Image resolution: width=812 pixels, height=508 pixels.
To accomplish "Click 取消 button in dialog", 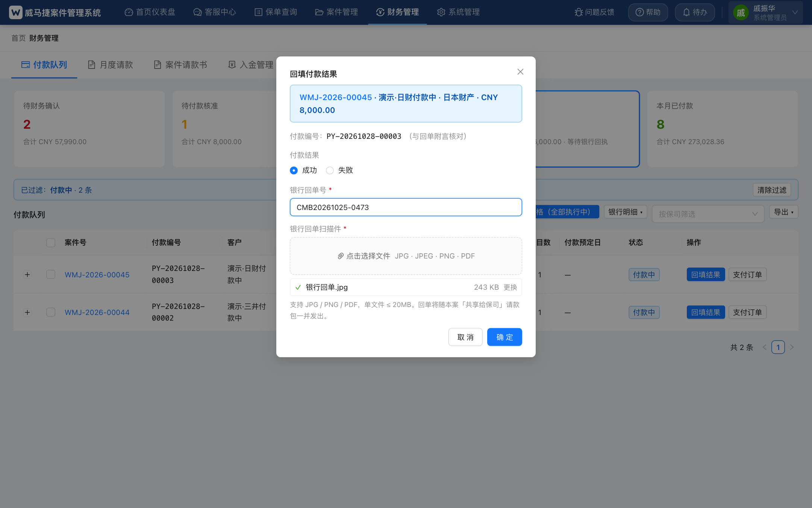I will tap(465, 337).
